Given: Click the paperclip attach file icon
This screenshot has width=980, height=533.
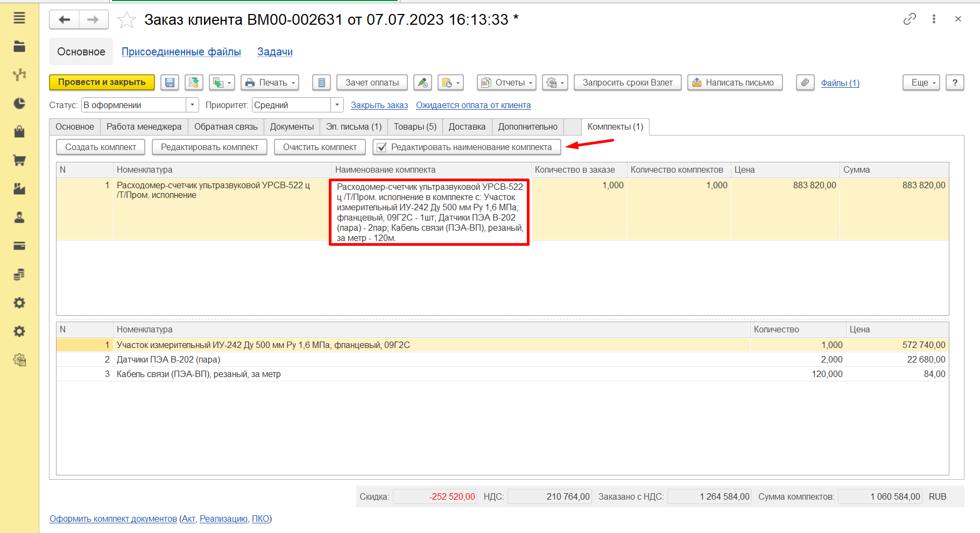Looking at the screenshot, I should [x=805, y=82].
